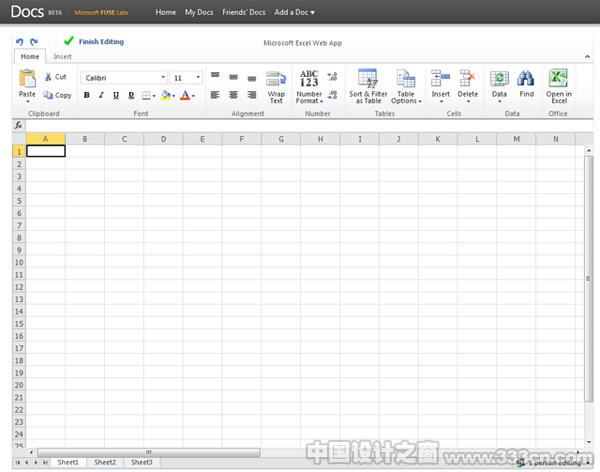Open fill color dropdown arrow
This screenshot has height=472, width=600.
click(174, 96)
